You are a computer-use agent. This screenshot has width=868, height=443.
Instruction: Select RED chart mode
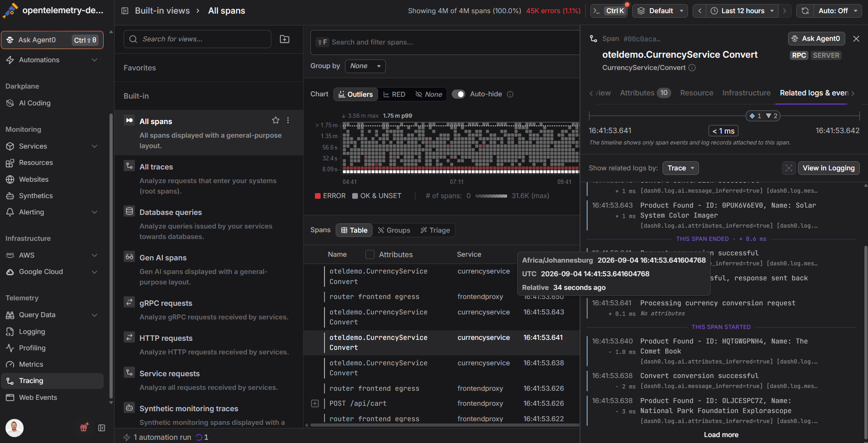pos(394,95)
